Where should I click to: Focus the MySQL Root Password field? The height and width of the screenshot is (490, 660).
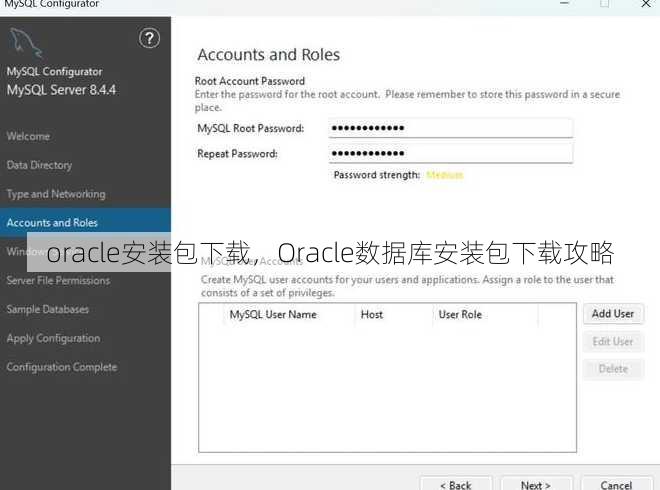pos(450,128)
